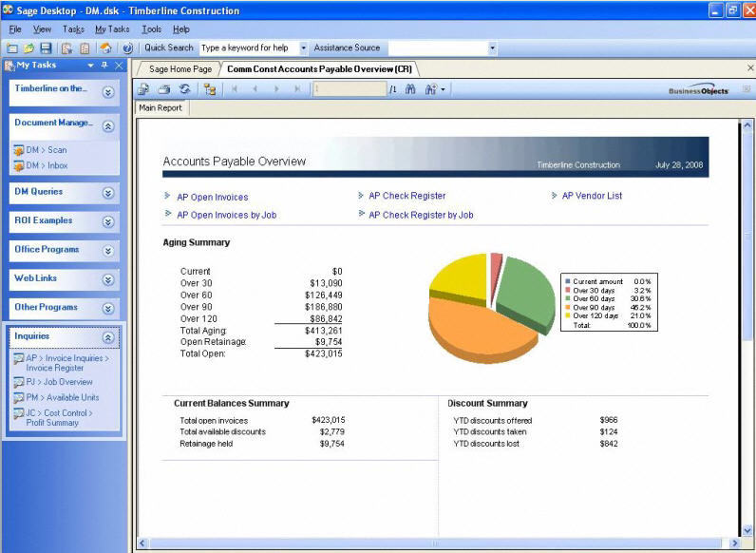
Task: Expand the Timberline on the... group
Action: 108,92
